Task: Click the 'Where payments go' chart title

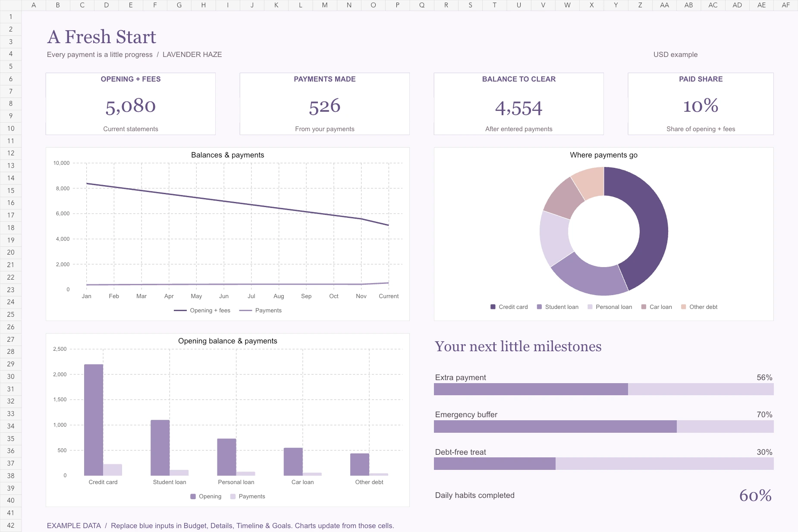Action: (604, 155)
